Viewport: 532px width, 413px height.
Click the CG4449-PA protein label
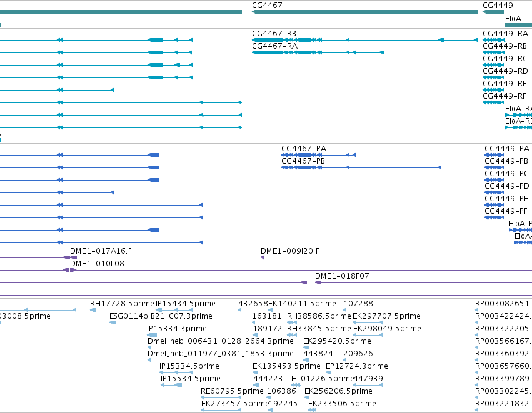[507, 149]
